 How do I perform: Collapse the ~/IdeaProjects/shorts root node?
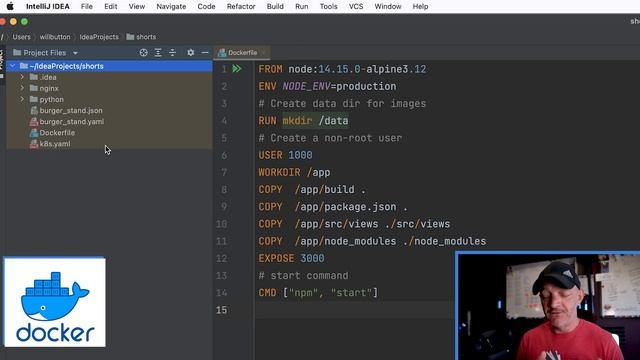[x=13, y=66]
